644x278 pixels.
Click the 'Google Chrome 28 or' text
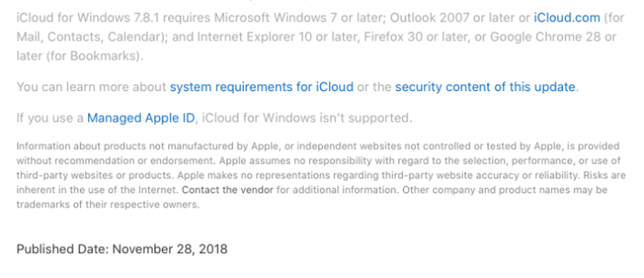pyautogui.click(x=553, y=37)
